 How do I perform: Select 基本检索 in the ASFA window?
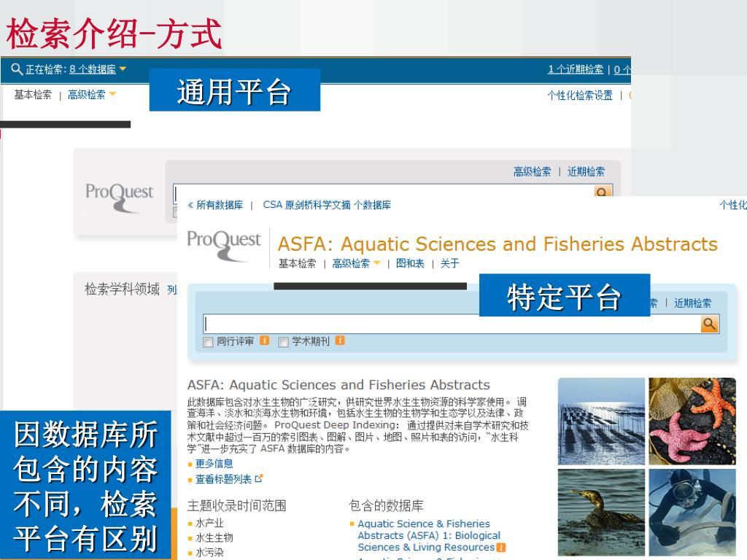298,263
